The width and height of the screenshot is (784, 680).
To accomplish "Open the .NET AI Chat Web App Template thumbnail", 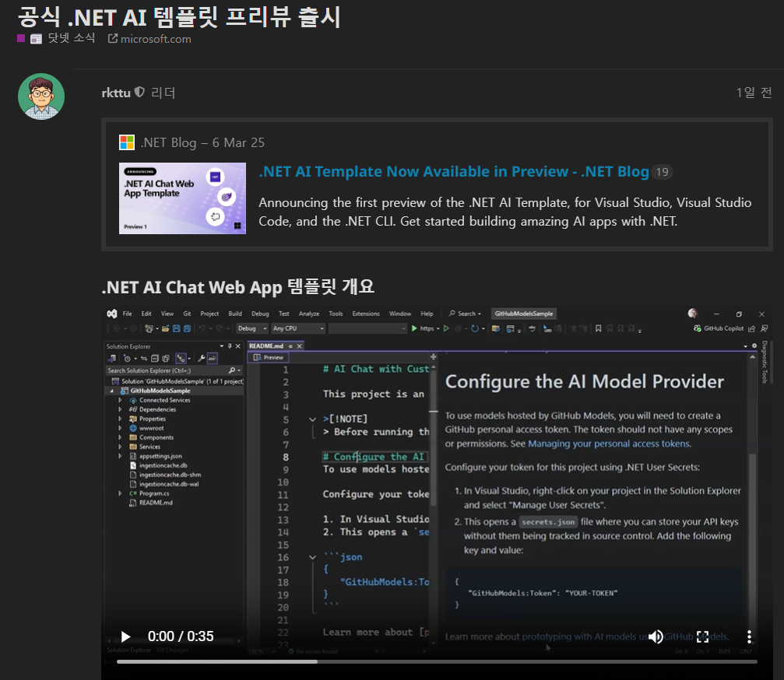I will click(x=182, y=198).
